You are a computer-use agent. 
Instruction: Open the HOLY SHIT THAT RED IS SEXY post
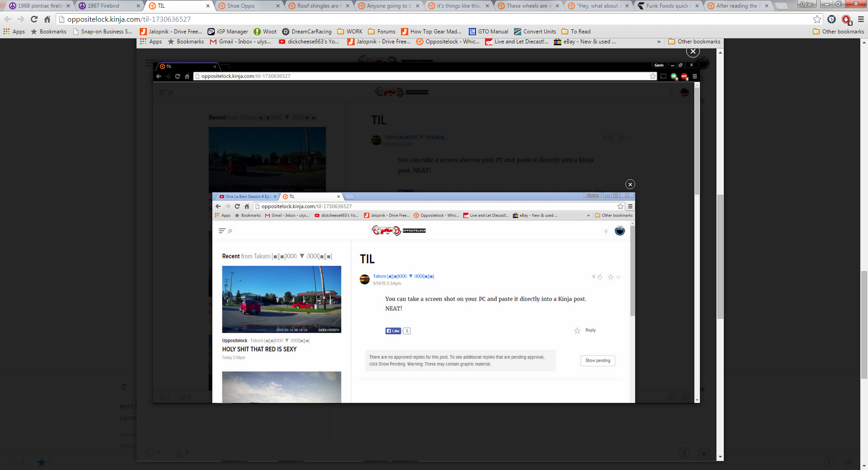click(259, 349)
